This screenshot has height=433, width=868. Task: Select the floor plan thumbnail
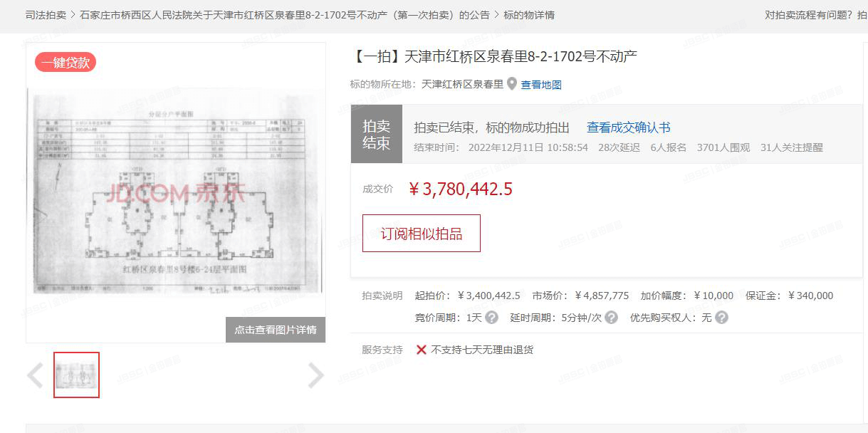click(x=76, y=375)
